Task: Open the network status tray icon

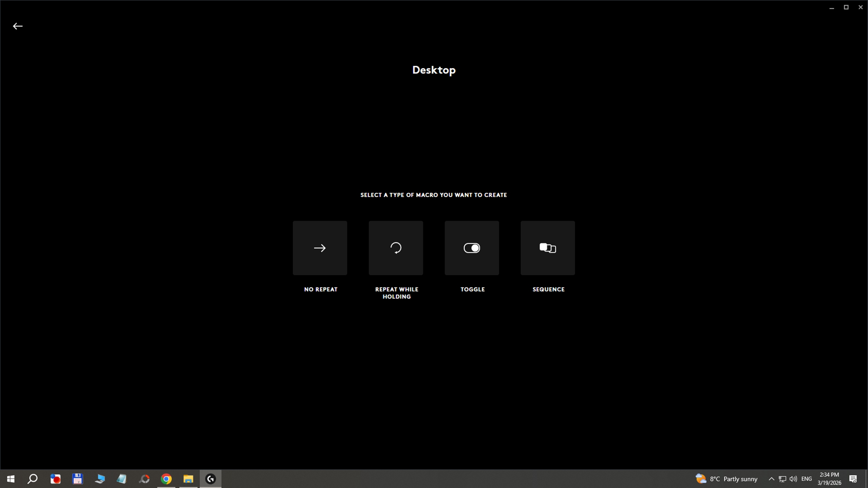Action: pyautogui.click(x=782, y=479)
